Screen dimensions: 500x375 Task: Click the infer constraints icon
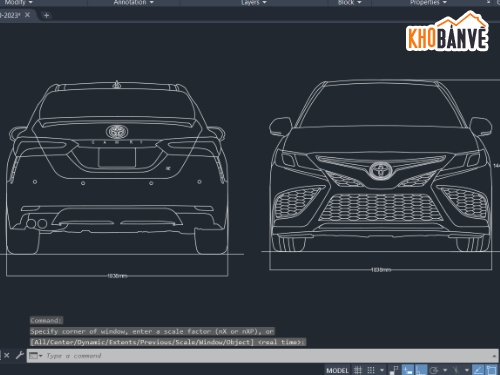[x=394, y=370]
